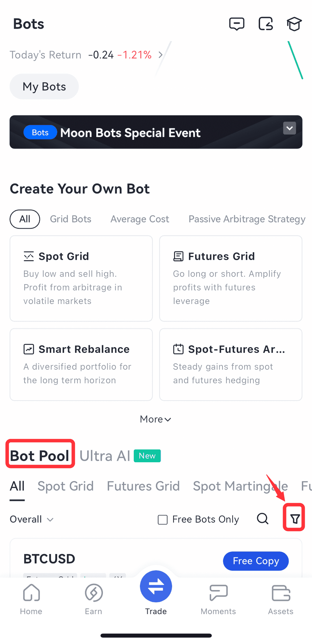The image size is (312, 644).
Task: Tap Free Copy for BTCUSD bot
Action: point(256,561)
